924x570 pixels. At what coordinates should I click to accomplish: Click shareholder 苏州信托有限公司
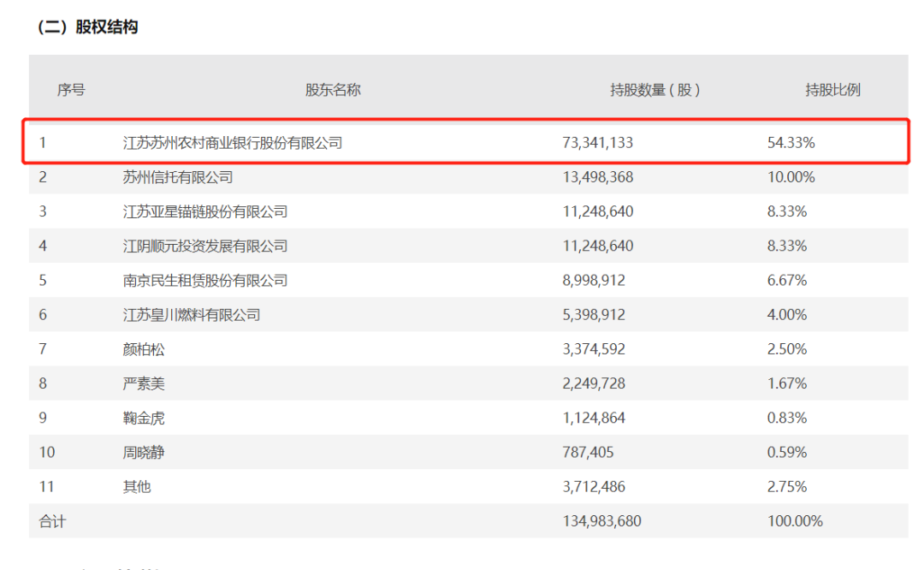point(177,177)
